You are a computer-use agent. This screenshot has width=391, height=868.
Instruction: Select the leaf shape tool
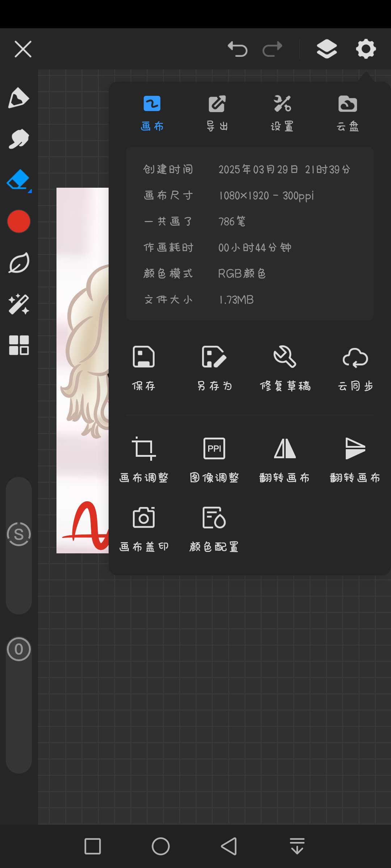(x=19, y=263)
